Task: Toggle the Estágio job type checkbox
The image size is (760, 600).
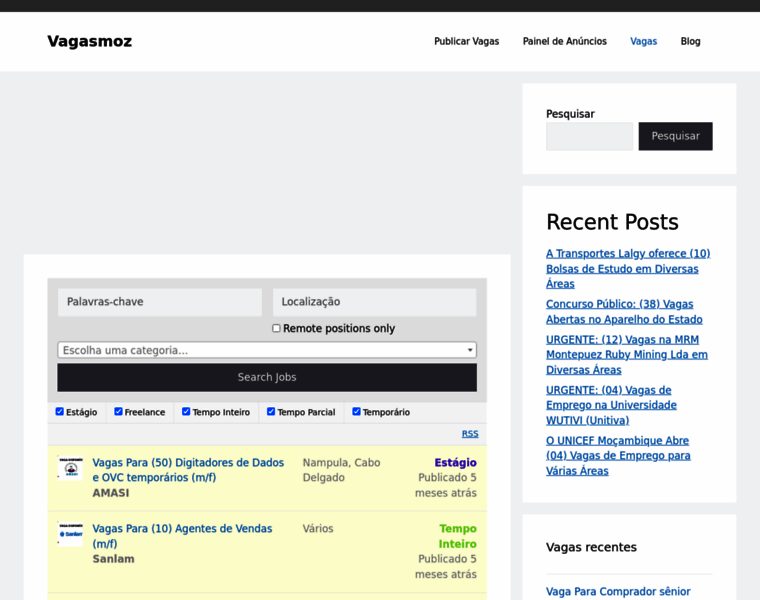Action: 60,412
